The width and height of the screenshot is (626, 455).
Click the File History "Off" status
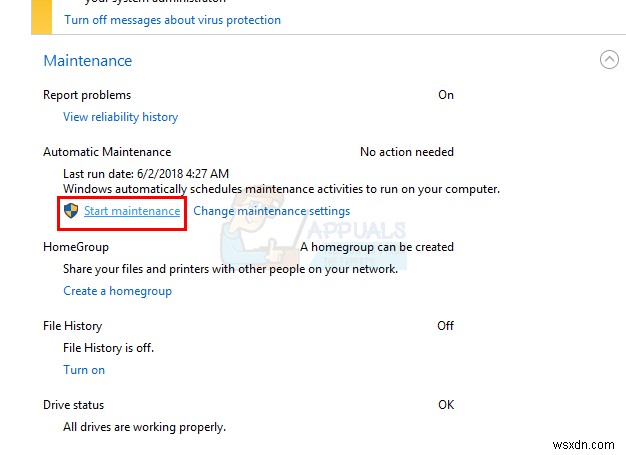pyautogui.click(x=445, y=326)
